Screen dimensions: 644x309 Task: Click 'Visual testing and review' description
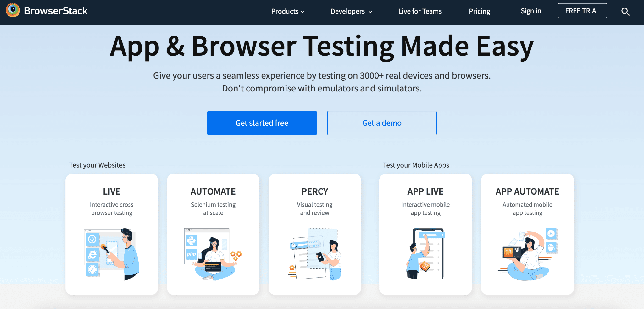pyautogui.click(x=315, y=209)
